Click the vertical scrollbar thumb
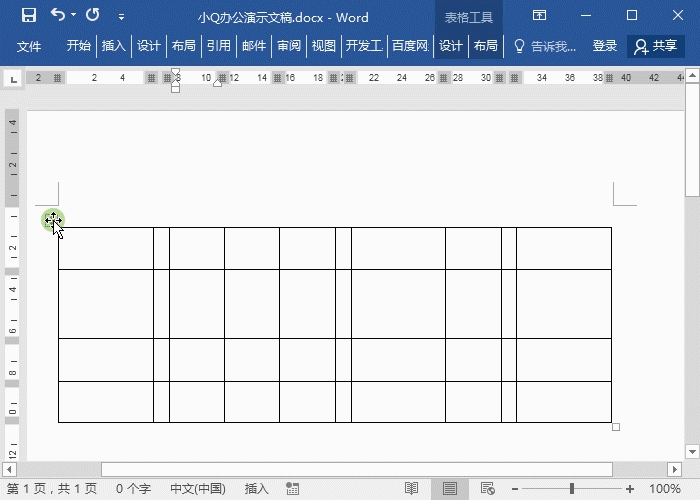700x500 pixels. [x=692, y=139]
